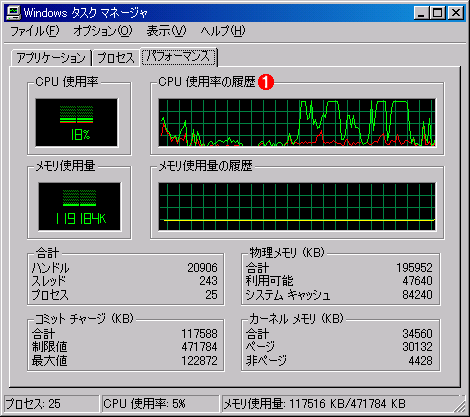Click the status bar プロセス: 25 panel
The width and height of the screenshot is (470, 417).
pos(52,404)
